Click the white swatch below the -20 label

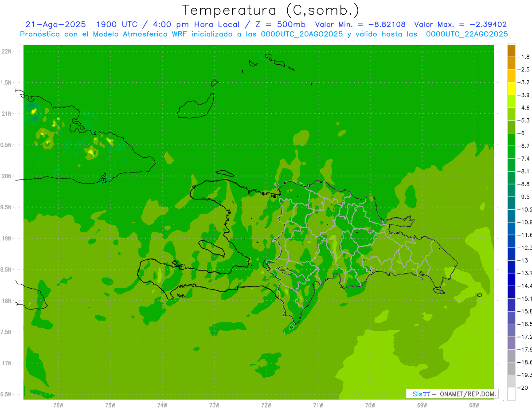[511, 394]
